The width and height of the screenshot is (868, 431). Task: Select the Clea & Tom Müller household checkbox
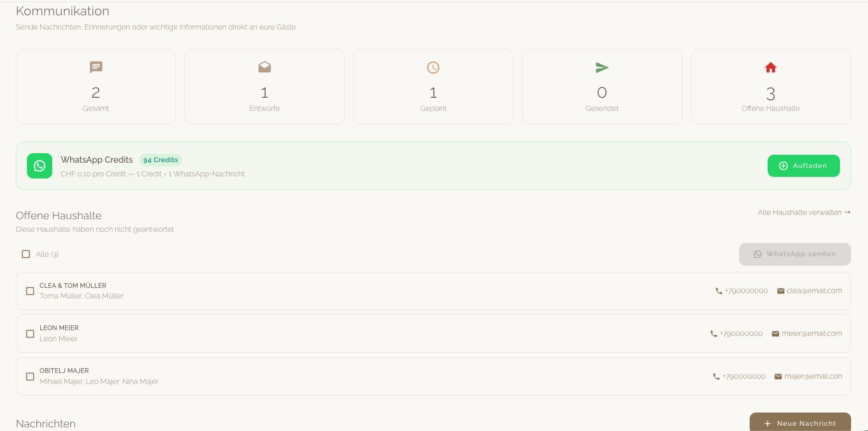[30, 291]
